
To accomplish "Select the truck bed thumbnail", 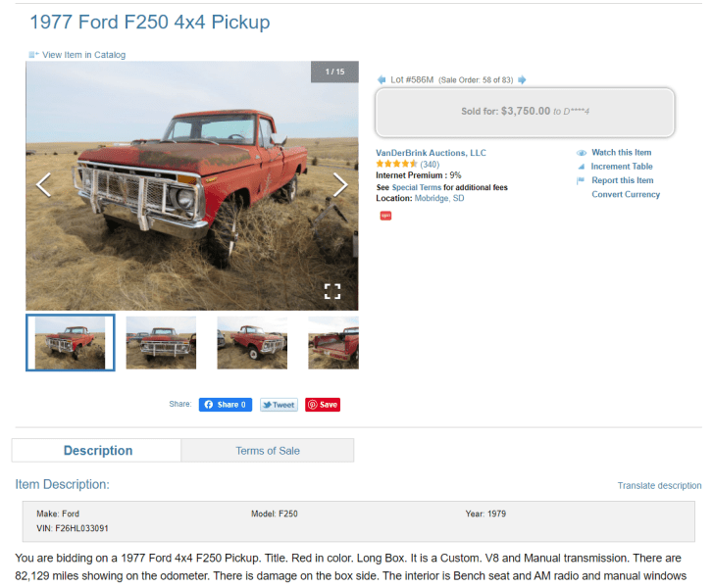I will point(333,343).
